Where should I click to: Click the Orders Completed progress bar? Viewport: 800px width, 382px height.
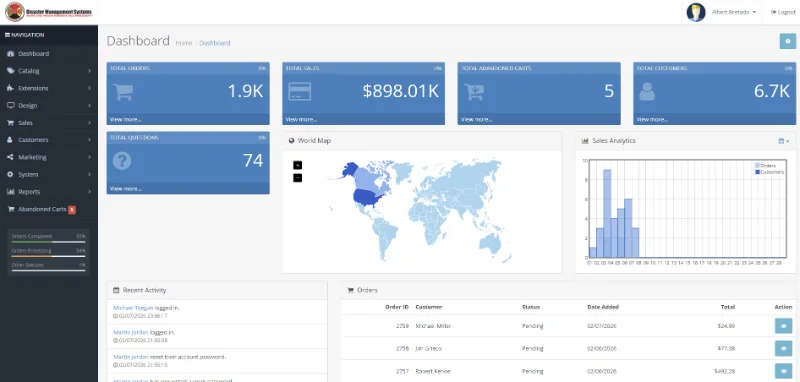coord(48,242)
